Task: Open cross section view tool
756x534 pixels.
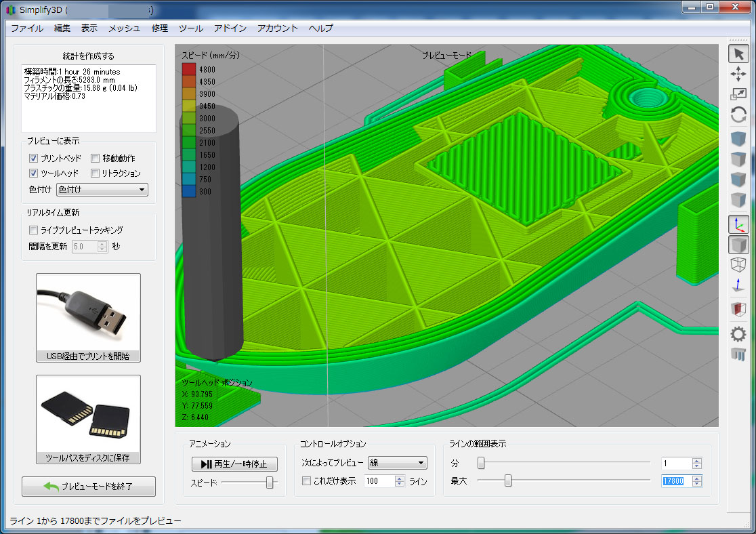Action: [x=738, y=310]
